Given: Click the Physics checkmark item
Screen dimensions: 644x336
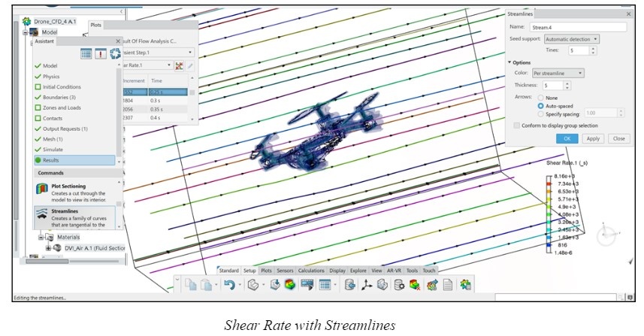Looking at the screenshot, I should coord(47,77).
